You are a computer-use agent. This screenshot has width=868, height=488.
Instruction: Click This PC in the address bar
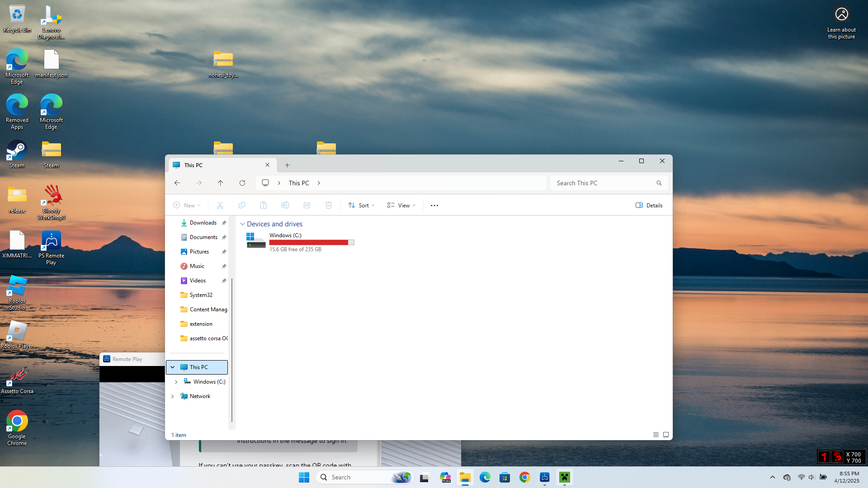coord(299,183)
